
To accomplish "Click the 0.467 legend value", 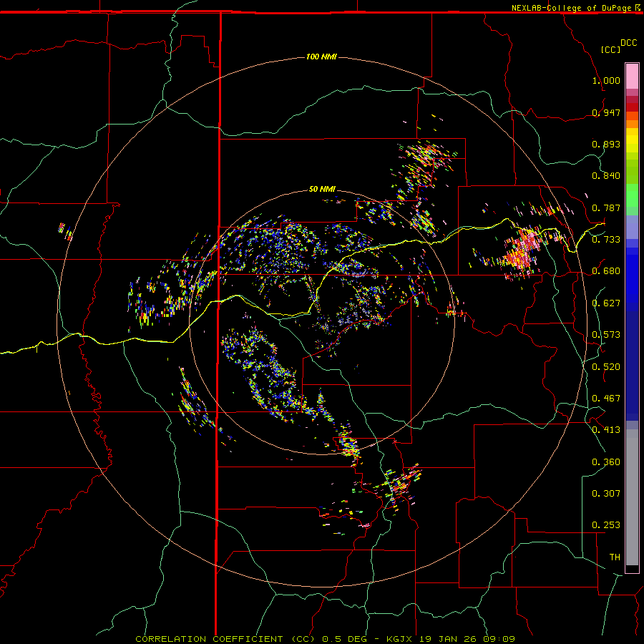I will 606,399.
